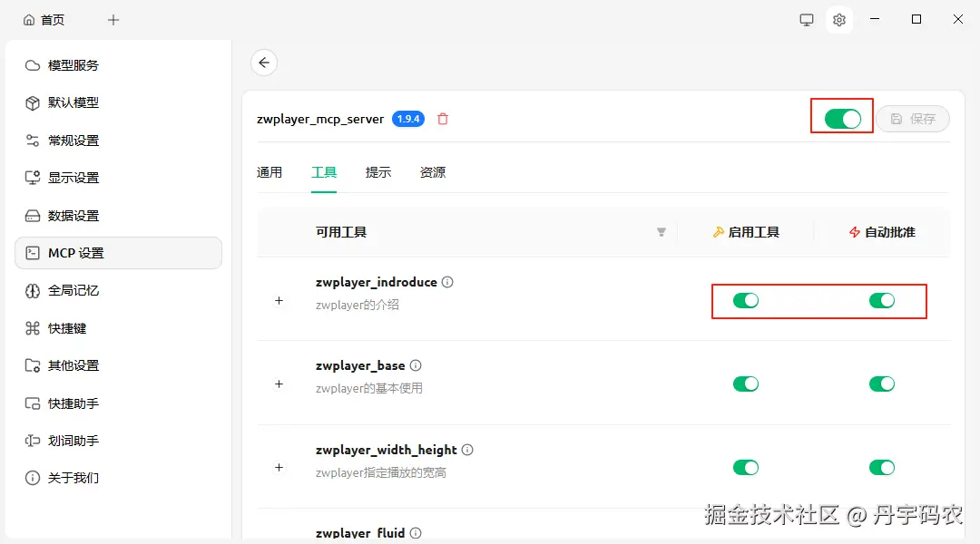
Task: Minimize the application window
Action: tap(875, 19)
